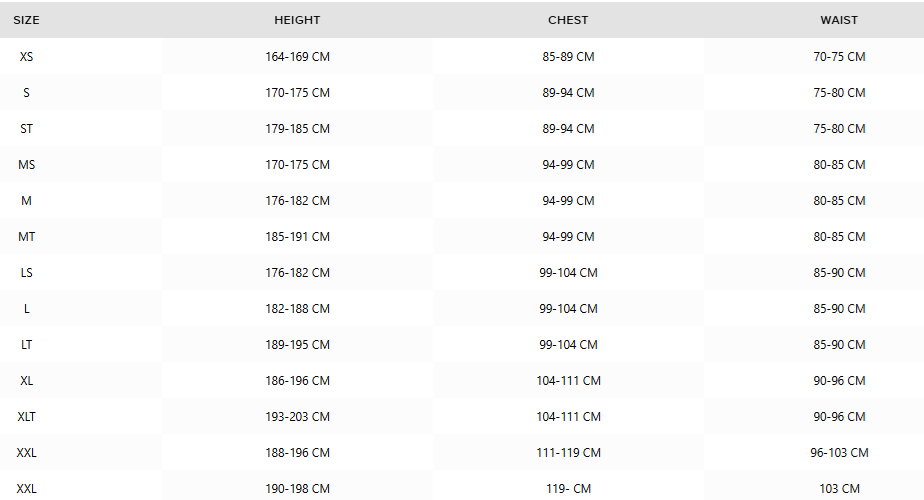The width and height of the screenshot is (924, 500).
Task: Select chest value 111-119 CM
Action: point(569,452)
